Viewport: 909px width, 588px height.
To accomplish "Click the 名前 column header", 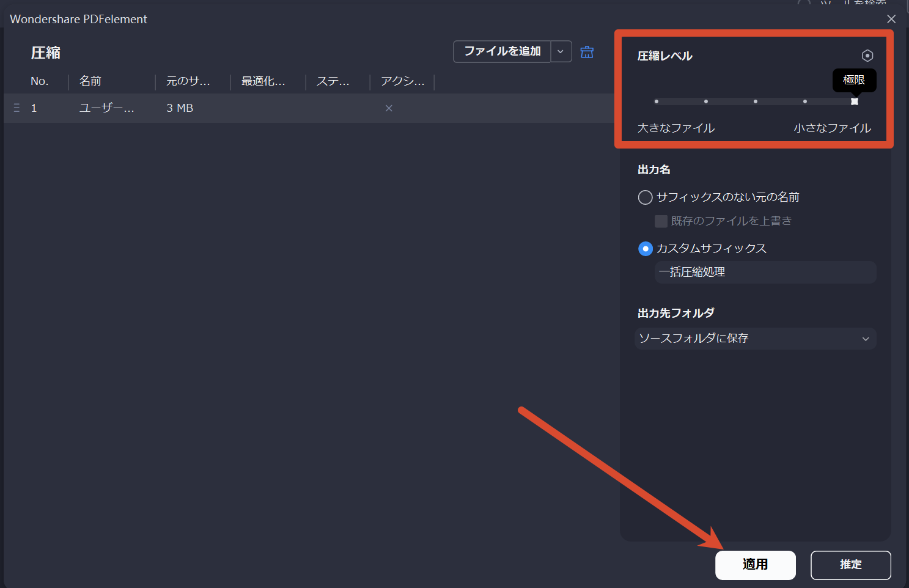I will [x=90, y=81].
